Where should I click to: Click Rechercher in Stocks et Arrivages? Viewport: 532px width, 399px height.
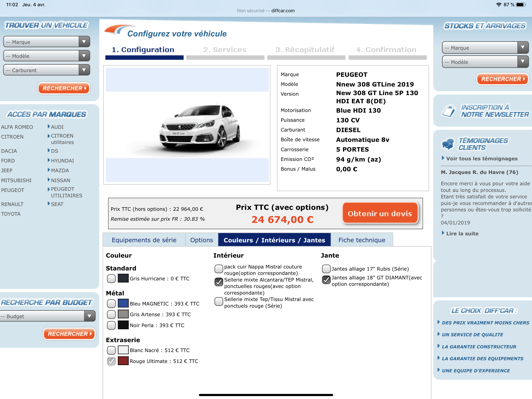pos(502,79)
